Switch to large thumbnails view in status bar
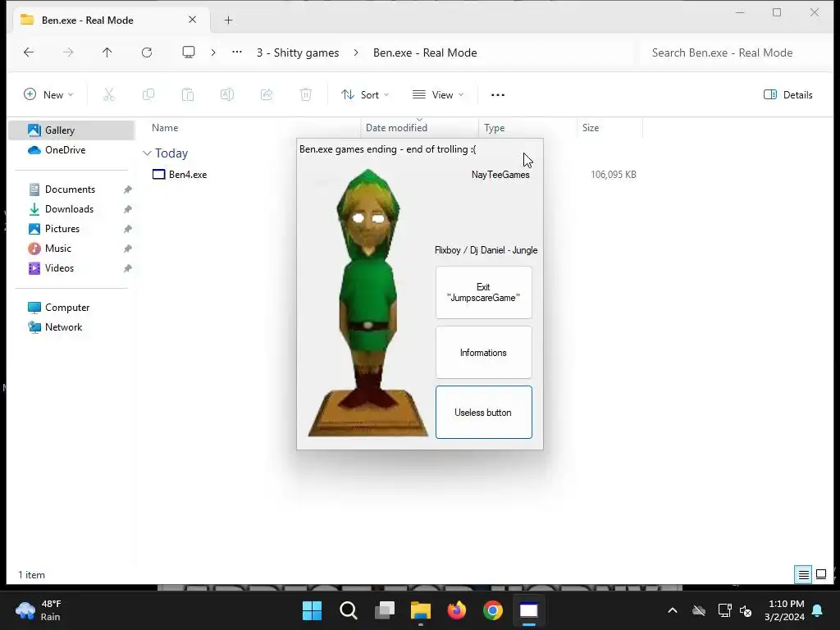 pos(820,575)
